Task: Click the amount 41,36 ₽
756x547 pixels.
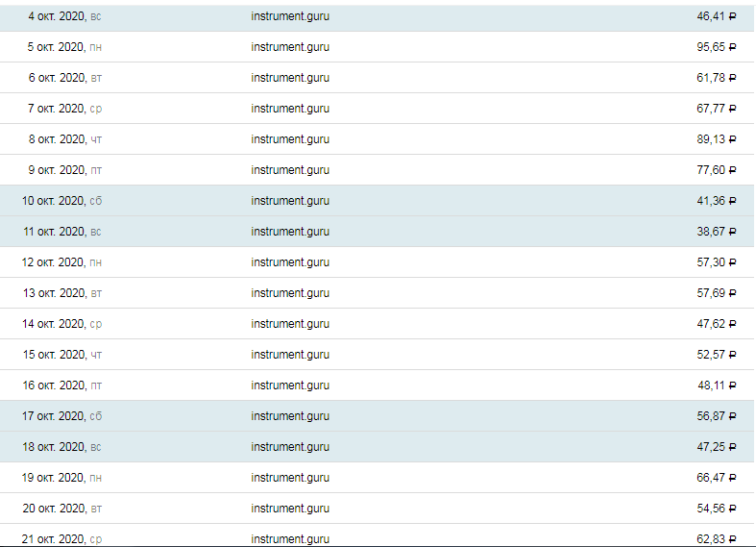Action: [x=717, y=201]
